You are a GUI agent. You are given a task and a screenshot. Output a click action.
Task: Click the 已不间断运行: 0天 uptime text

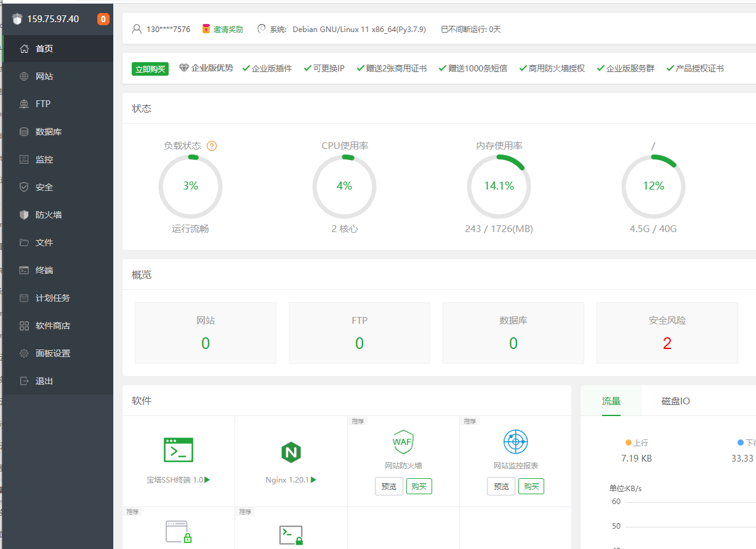pos(471,29)
